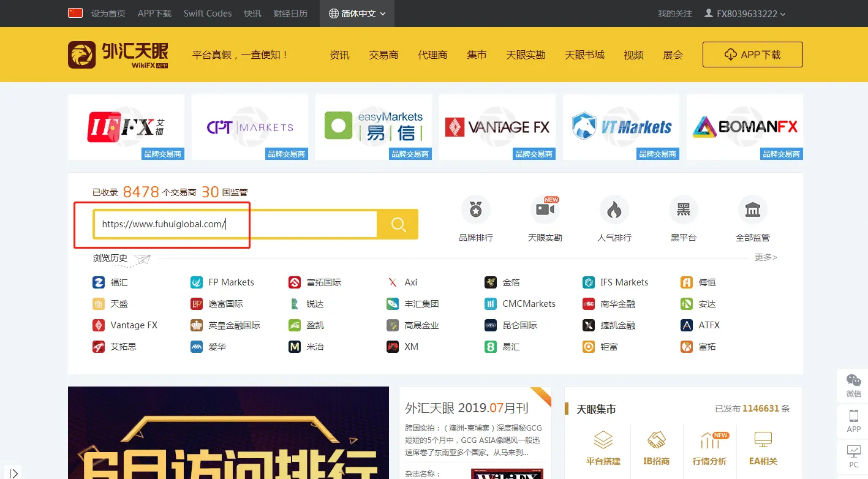Open 平台搭建 layers icon

[603, 440]
